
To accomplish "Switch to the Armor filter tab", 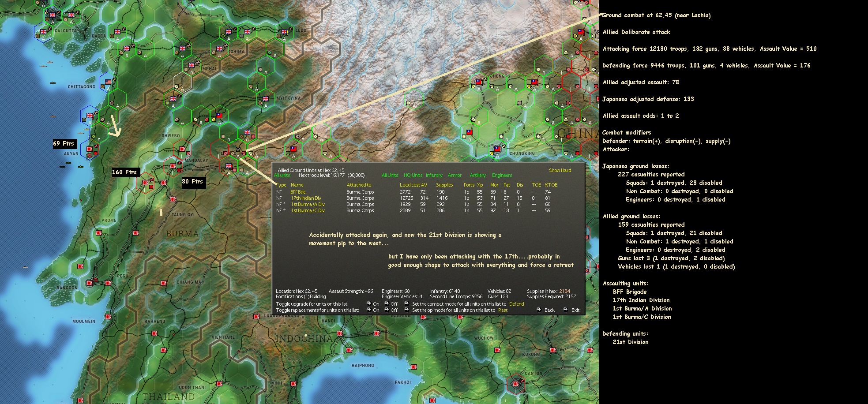I will click(x=455, y=175).
